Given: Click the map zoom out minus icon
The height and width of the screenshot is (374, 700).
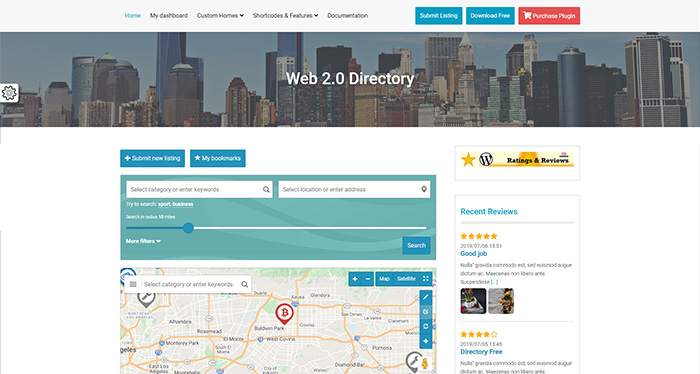Looking at the screenshot, I should click(x=367, y=279).
